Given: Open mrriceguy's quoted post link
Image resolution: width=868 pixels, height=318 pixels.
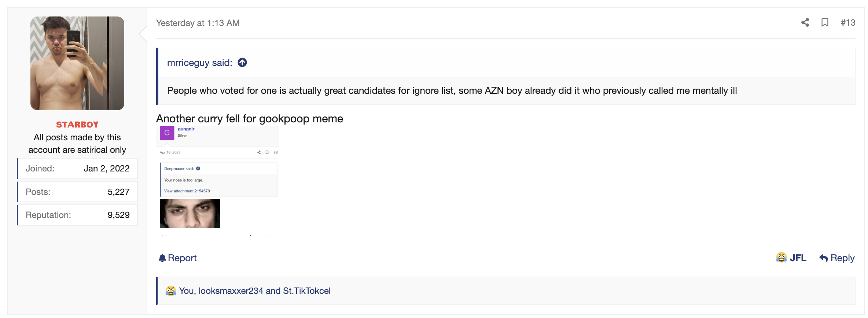Looking at the screenshot, I should tap(199, 63).
